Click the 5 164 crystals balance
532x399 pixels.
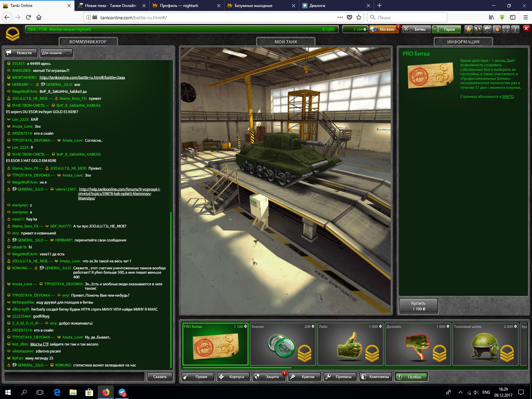click(355, 29)
